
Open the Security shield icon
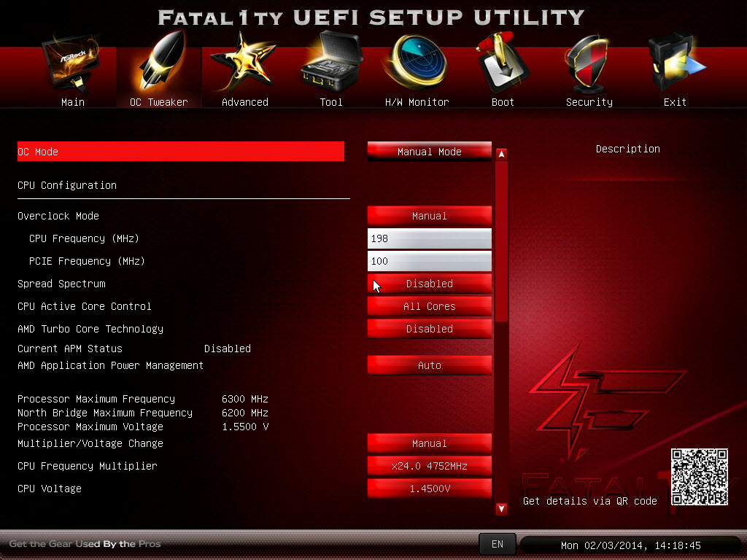coord(587,64)
